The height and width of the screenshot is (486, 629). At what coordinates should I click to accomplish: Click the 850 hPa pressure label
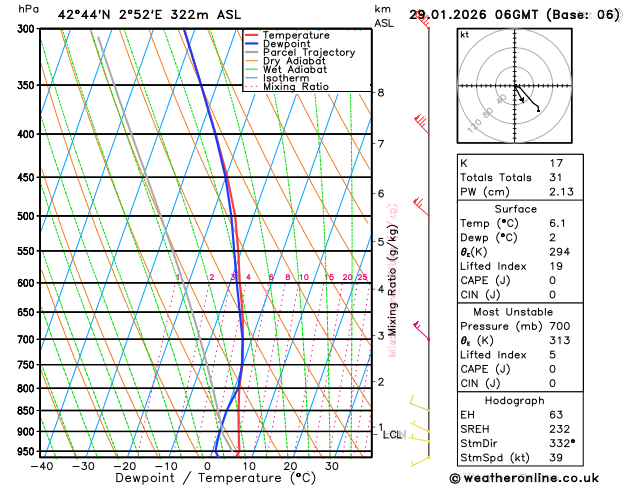[28, 411]
